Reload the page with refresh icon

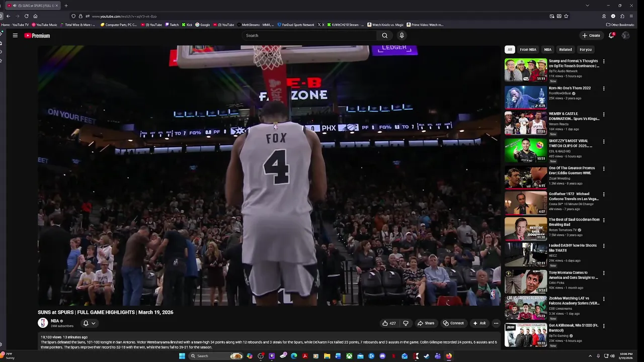click(26, 16)
